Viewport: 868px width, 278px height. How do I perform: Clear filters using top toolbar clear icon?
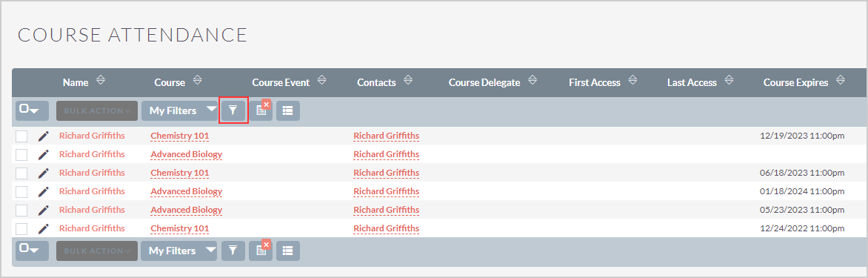click(260, 110)
